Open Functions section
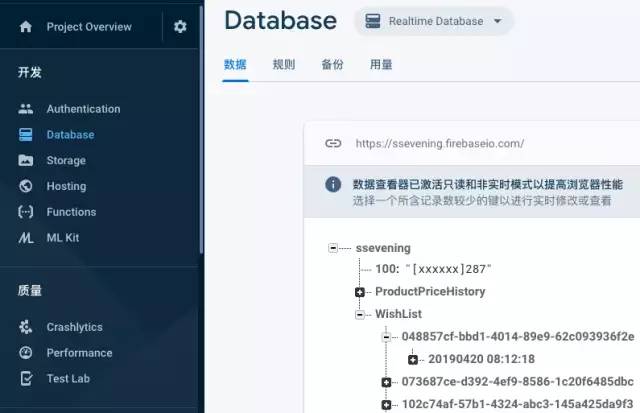640x413 pixels. (x=71, y=212)
